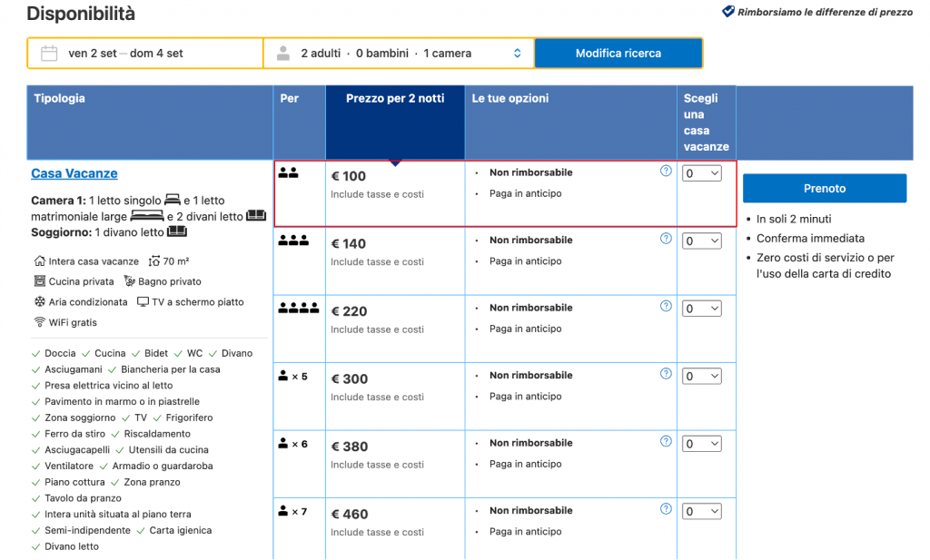Image resolution: width=930 pixels, height=560 pixels.
Task: Click the calendar icon beside the dates
Action: pyautogui.click(x=49, y=54)
